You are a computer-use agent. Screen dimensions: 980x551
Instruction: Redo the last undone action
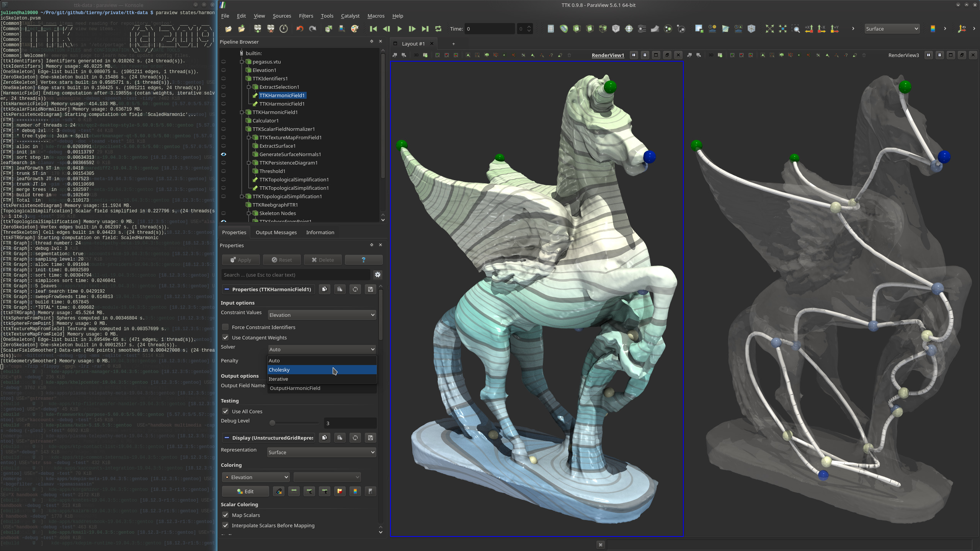click(x=313, y=29)
